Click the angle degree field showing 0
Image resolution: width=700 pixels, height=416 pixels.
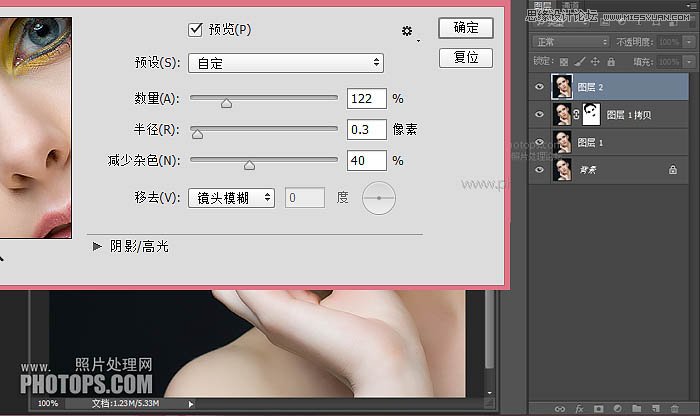(305, 198)
